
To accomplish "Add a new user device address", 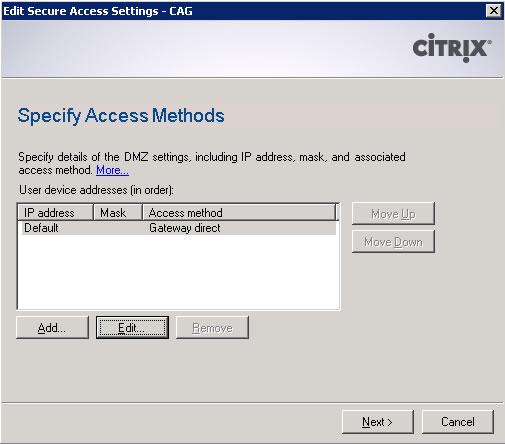I will (x=52, y=328).
